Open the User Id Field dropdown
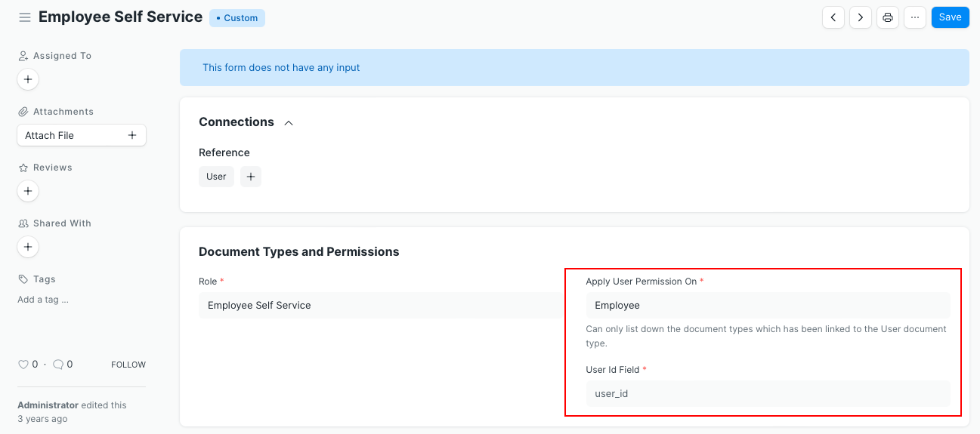The height and width of the screenshot is (434, 980). pos(767,393)
